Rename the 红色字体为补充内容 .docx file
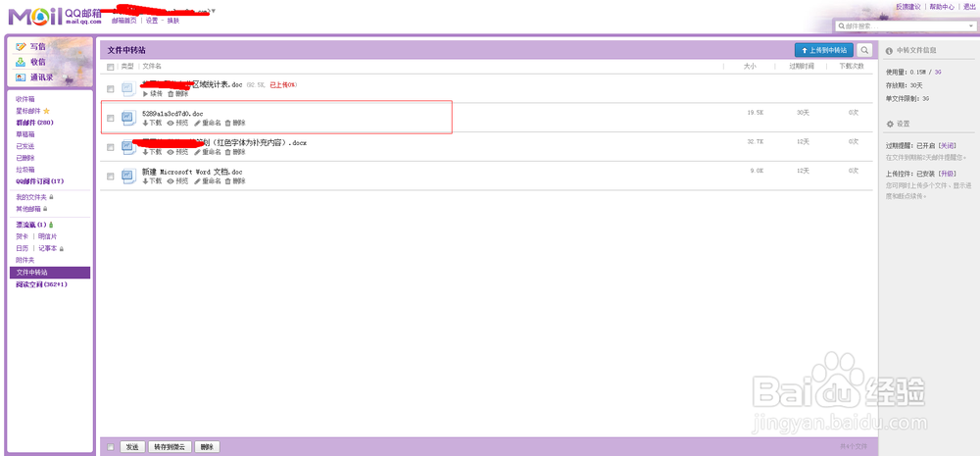This screenshot has height=456, width=980. [x=208, y=152]
